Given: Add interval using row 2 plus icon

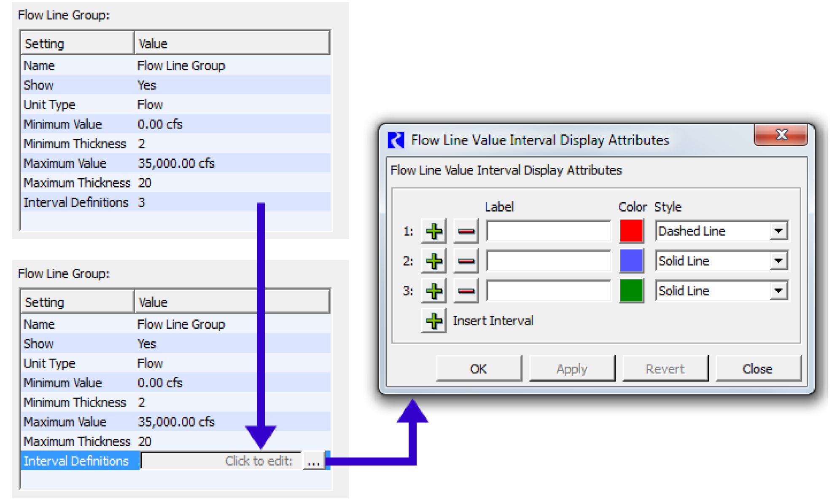Looking at the screenshot, I should click(433, 261).
